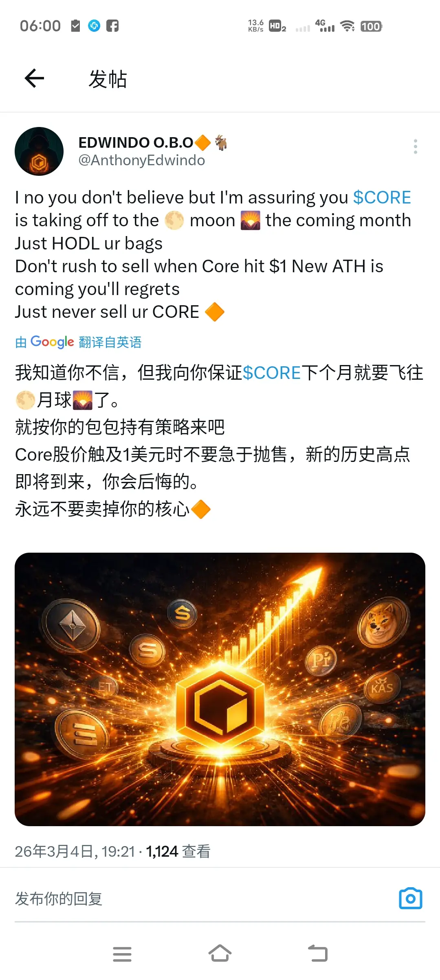Open the @AnthonyEdwindo handle

[x=141, y=160]
